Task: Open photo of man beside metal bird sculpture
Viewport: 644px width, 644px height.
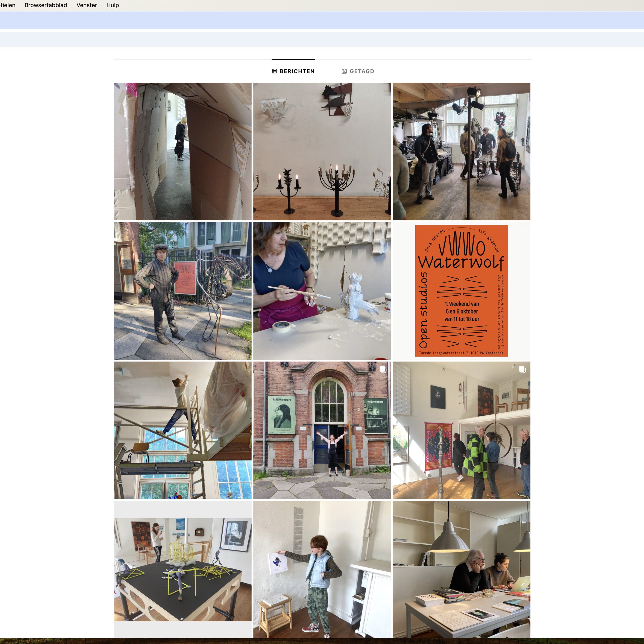Action: point(183,291)
